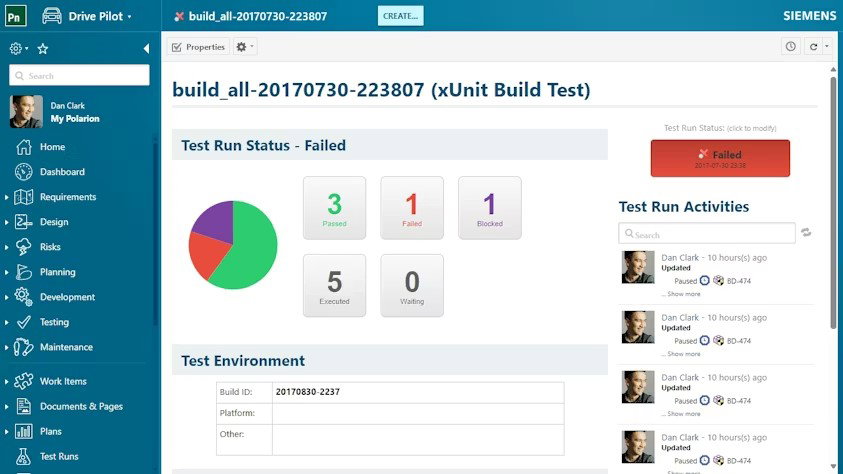Click the Properties button
Image resolution: width=843 pixels, height=474 pixels.
[x=198, y=47]
